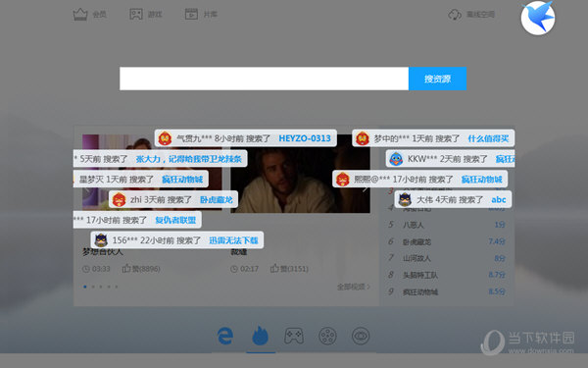Click the avatar beside 熙熙@*** entry

(x=343, y=180)
